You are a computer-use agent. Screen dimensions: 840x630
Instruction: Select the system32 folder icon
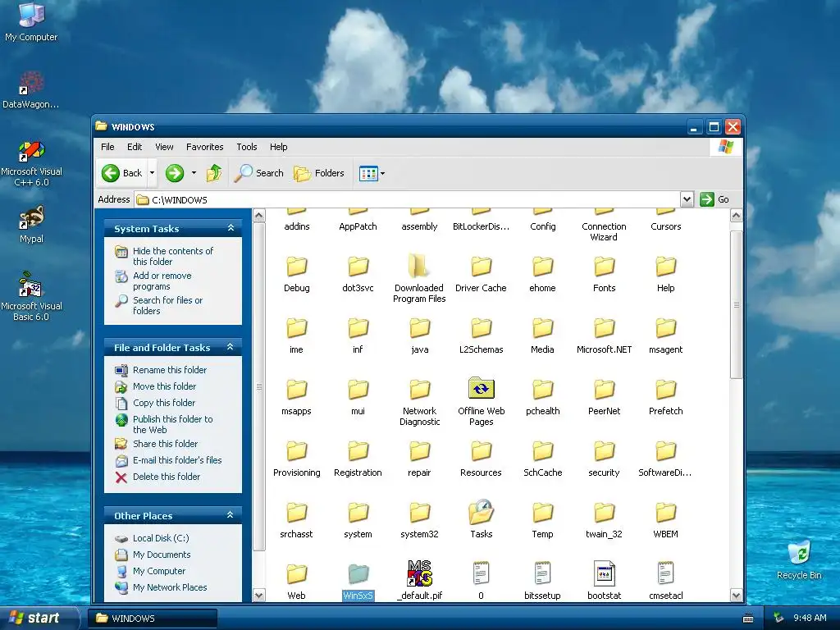tap(419, 512)
